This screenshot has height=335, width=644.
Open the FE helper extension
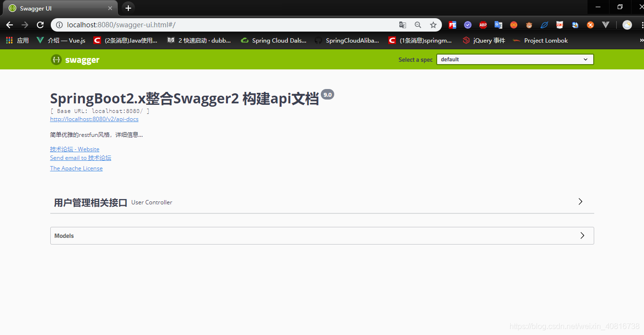pyautogui.click(x=452, y=25)
